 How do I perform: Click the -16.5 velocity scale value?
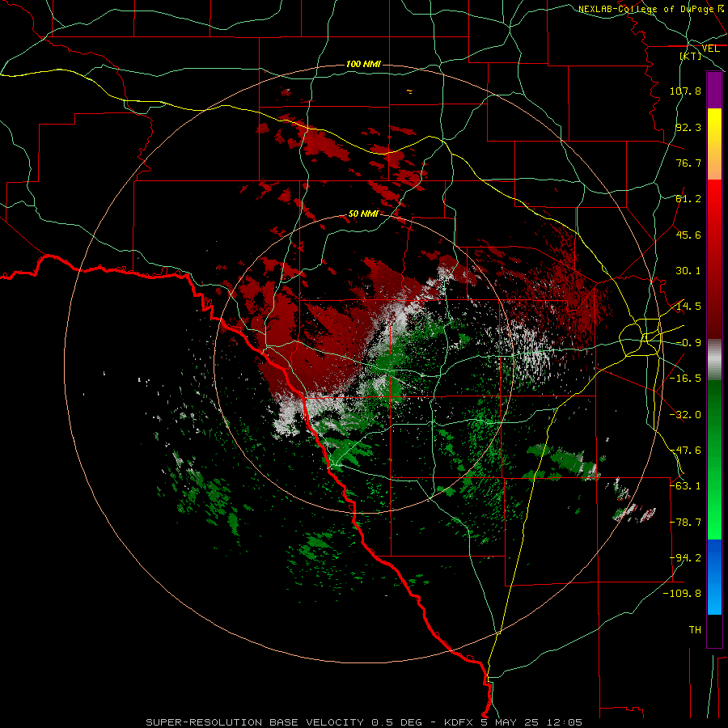coord(685,379)
